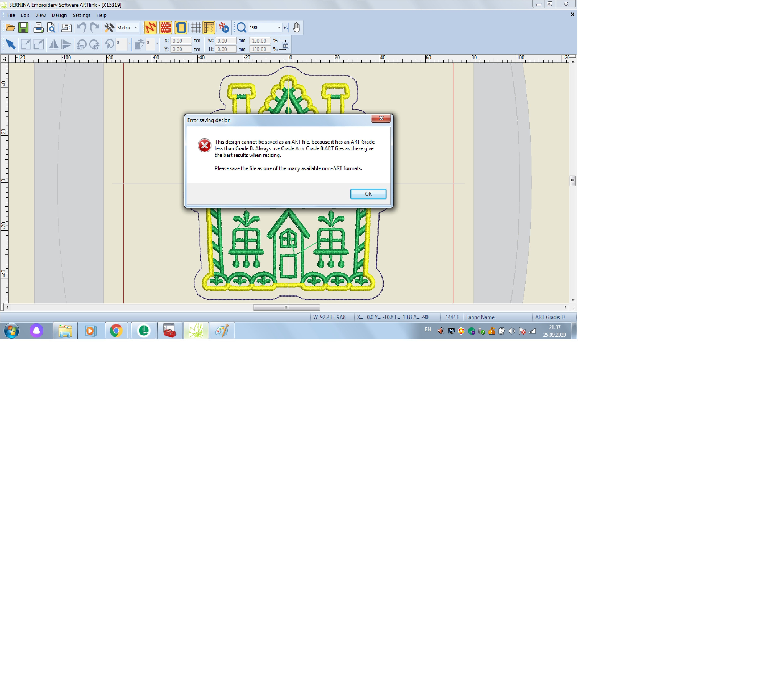Viewport: 777px width, 700px height.
Task: Open Print Preview from the toolbar
Action: tap(51, 27)
